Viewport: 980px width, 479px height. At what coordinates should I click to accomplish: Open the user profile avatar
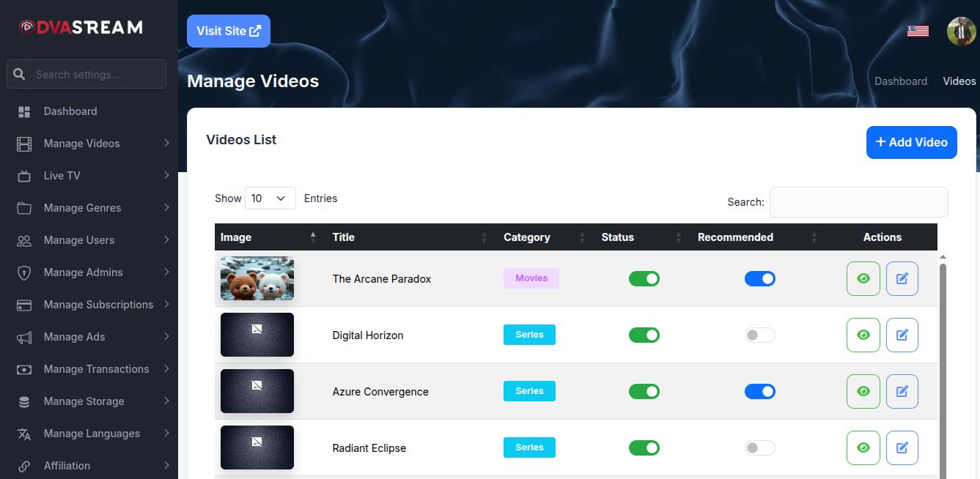961,31
